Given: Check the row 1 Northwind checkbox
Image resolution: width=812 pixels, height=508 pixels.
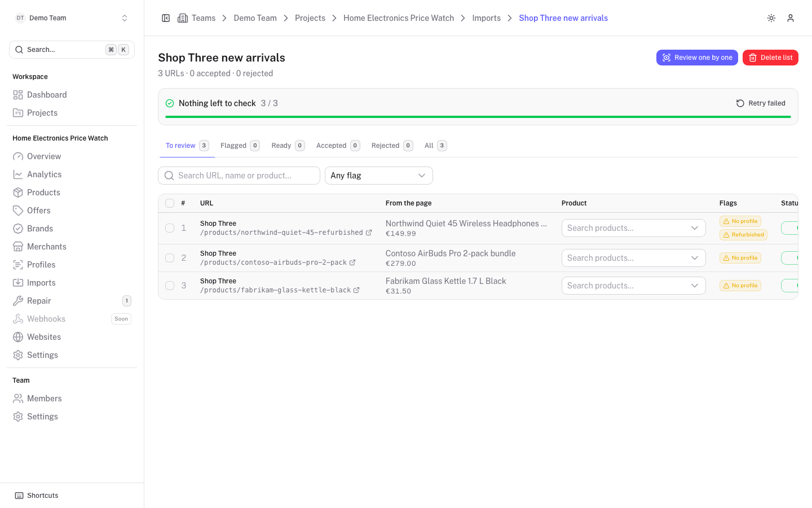Looking at the screenshot, I should [x=170, y=228].
